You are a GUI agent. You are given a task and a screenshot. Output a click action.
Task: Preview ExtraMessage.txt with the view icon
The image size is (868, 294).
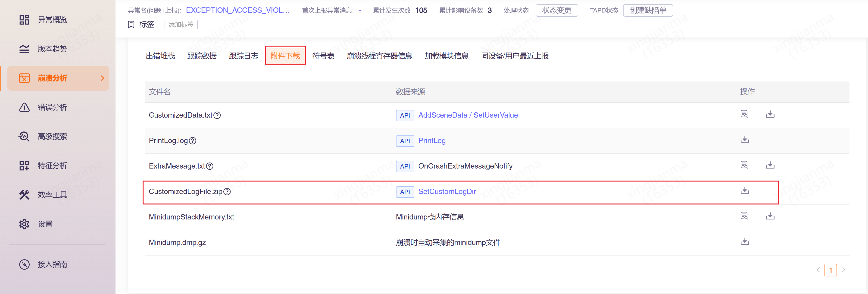(x=744, y=165)
